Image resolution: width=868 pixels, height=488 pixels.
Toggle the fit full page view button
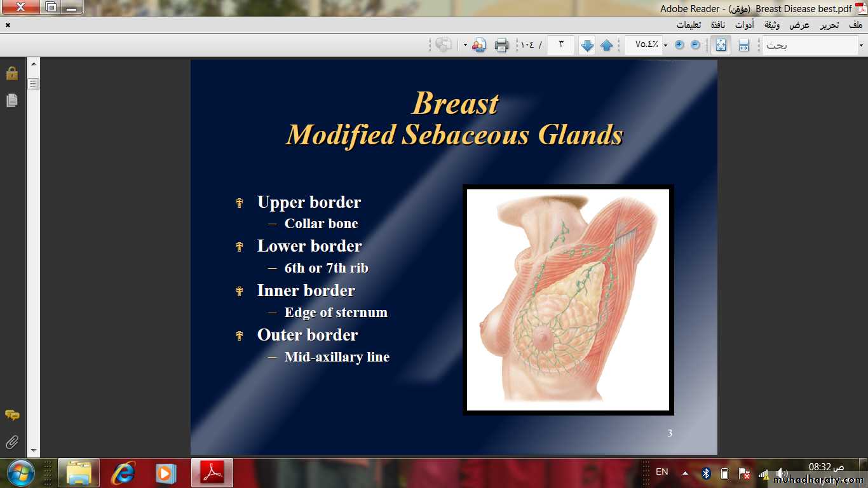click(x=721, y=45)
